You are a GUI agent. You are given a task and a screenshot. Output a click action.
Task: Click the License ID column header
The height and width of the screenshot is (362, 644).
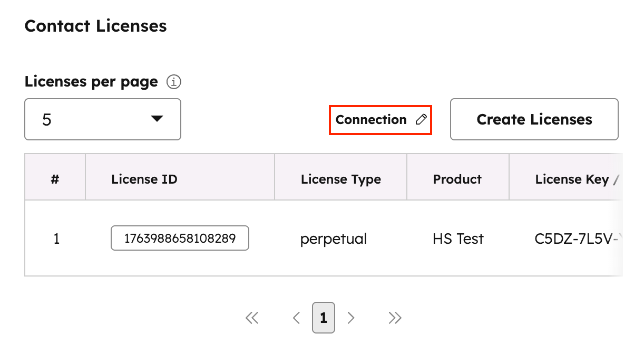point(144,179)
